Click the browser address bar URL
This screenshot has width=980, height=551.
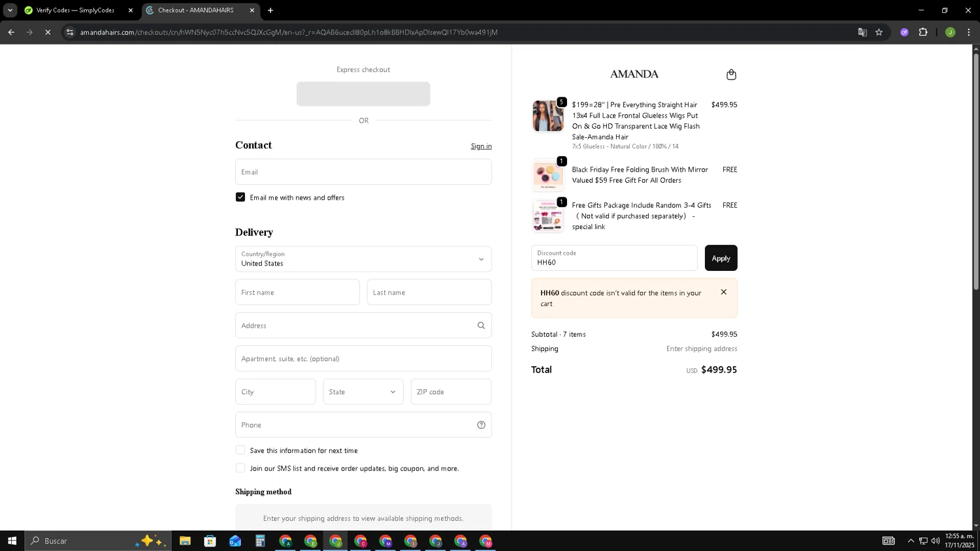coord(289,32)
